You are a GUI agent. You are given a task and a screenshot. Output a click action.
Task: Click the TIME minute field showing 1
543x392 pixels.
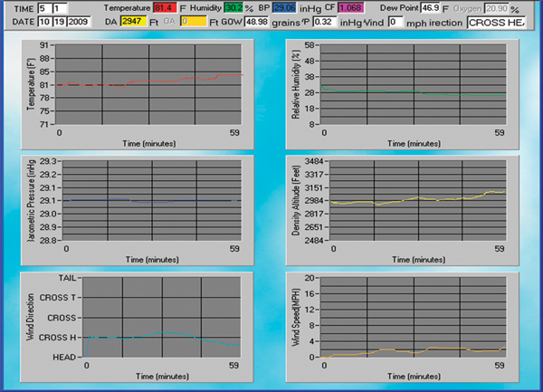click(60, 8)
